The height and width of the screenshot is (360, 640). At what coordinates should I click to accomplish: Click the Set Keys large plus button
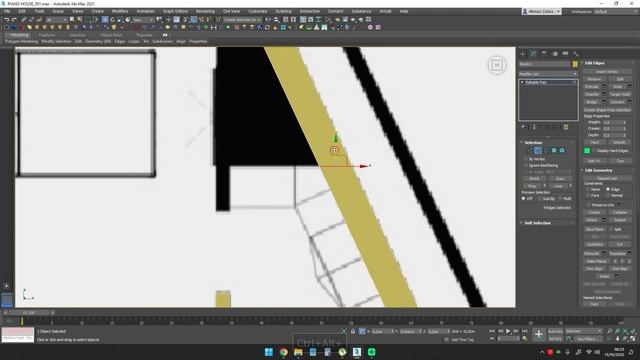539,334
